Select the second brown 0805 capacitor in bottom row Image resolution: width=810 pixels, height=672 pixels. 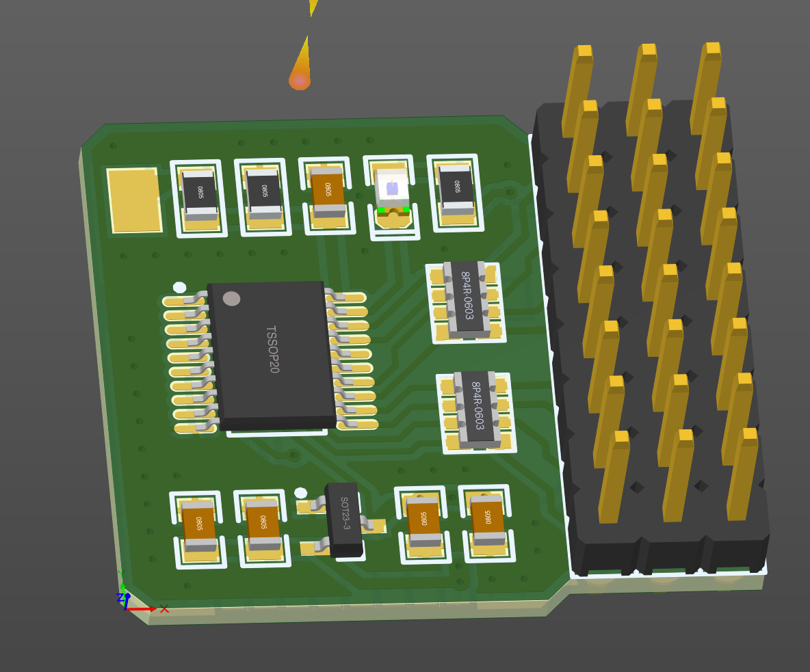click(x=263, y=524)
